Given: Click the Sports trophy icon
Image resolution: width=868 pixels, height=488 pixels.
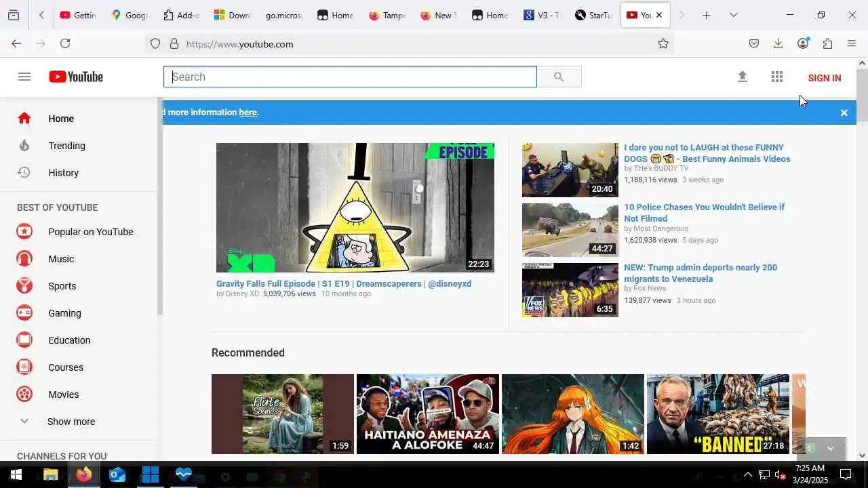Looking at the screenshot, I should [x=24, y=286].
